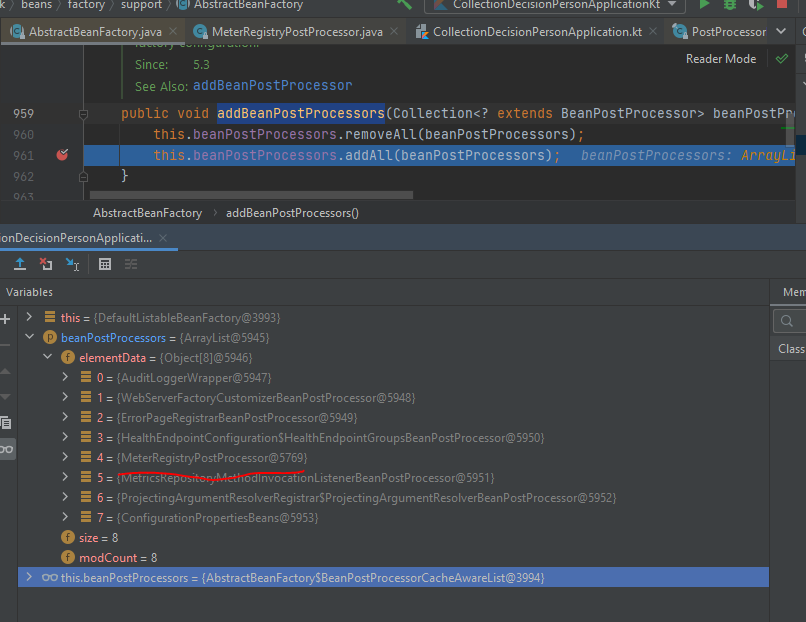Click the parameter icon beside beanPostProcessors
This screenshot has height=622, width=806.
click(x=50, y=338)
